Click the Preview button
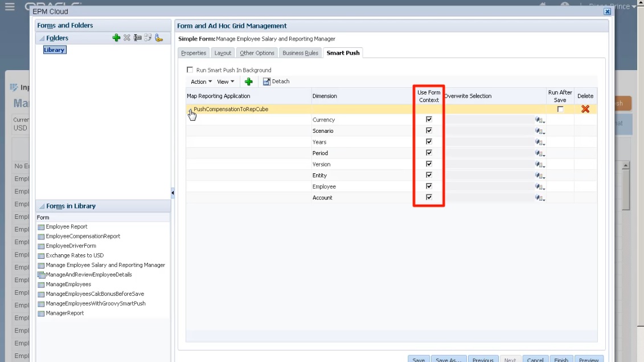The width and height of the screenshot is (644, 362). click(x=589, y=359)
